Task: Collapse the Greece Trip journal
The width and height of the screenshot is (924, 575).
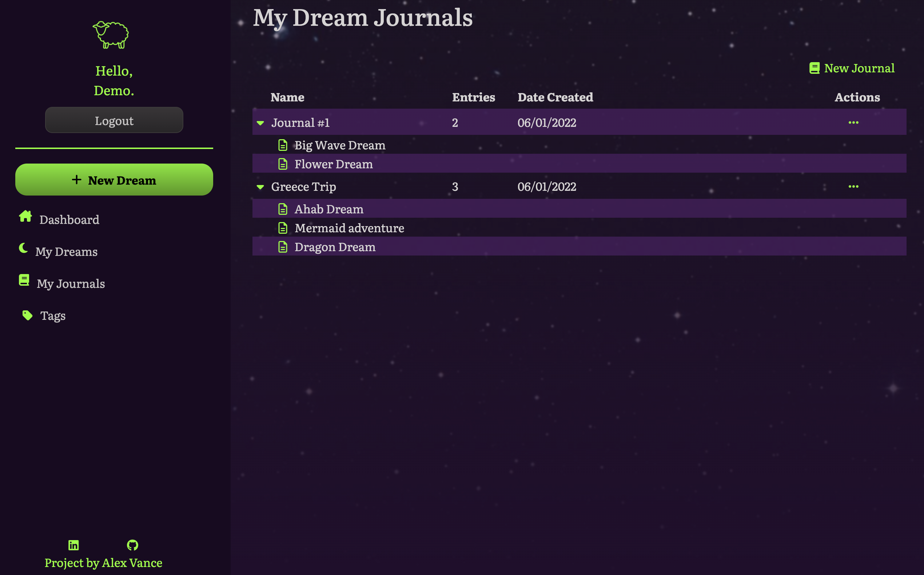Action: point(260,187)
